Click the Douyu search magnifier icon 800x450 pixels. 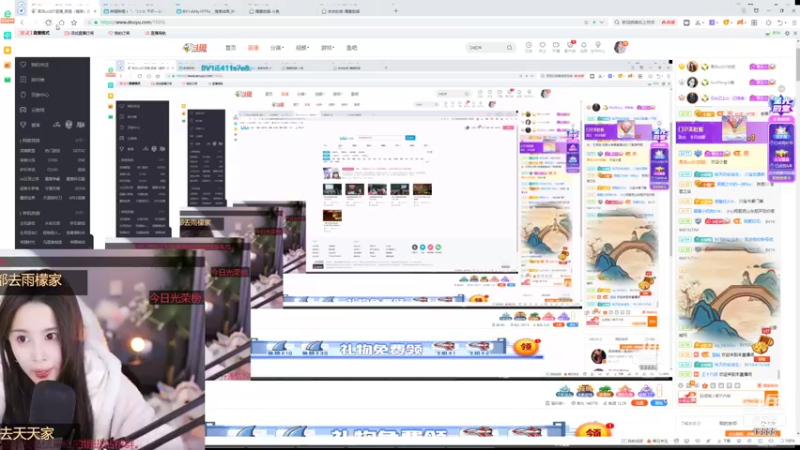(509, 47)
